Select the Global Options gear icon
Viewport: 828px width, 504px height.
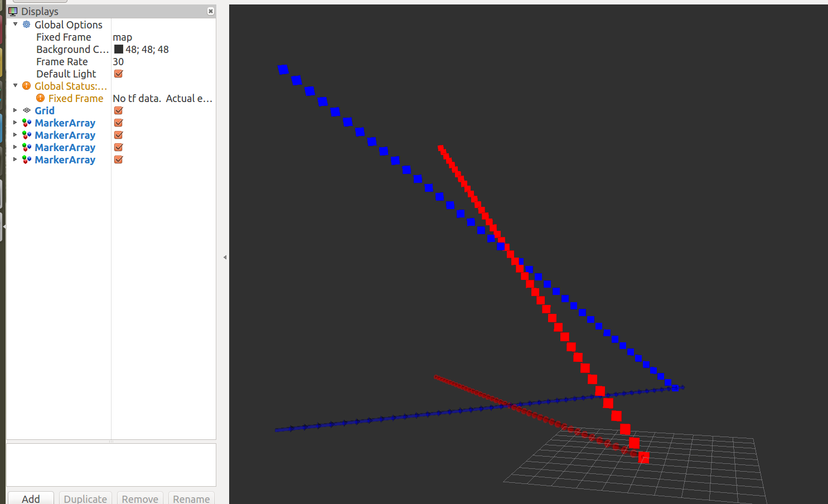(x=26, y=24)
